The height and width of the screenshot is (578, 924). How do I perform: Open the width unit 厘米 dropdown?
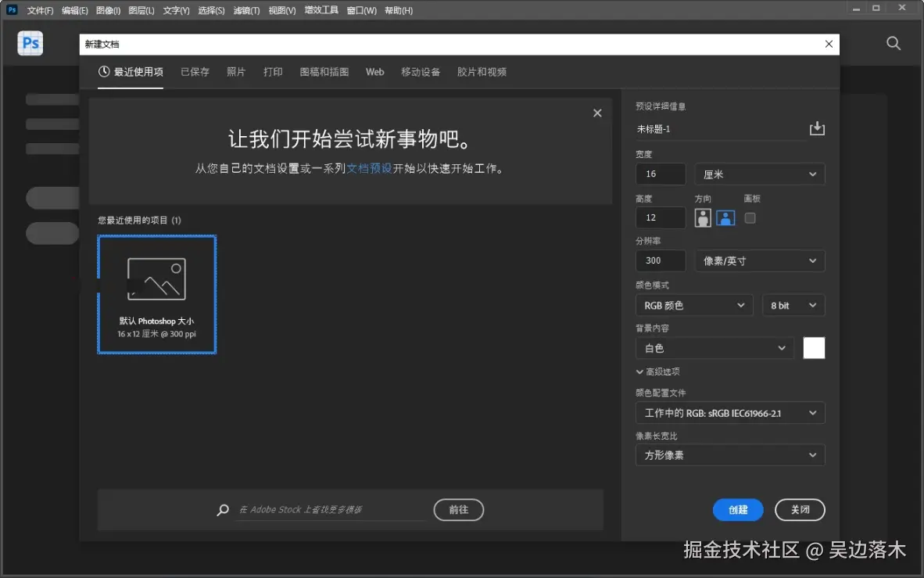(x=760, y=174)
